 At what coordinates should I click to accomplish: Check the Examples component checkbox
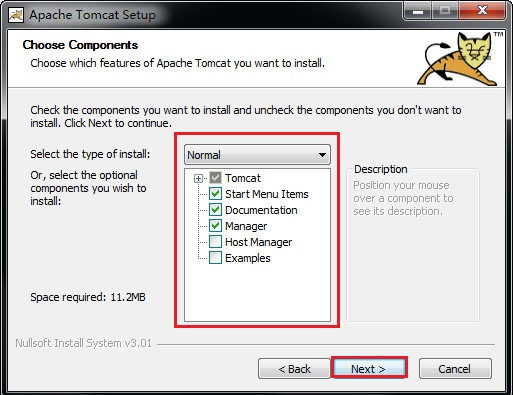coord(215,258)
